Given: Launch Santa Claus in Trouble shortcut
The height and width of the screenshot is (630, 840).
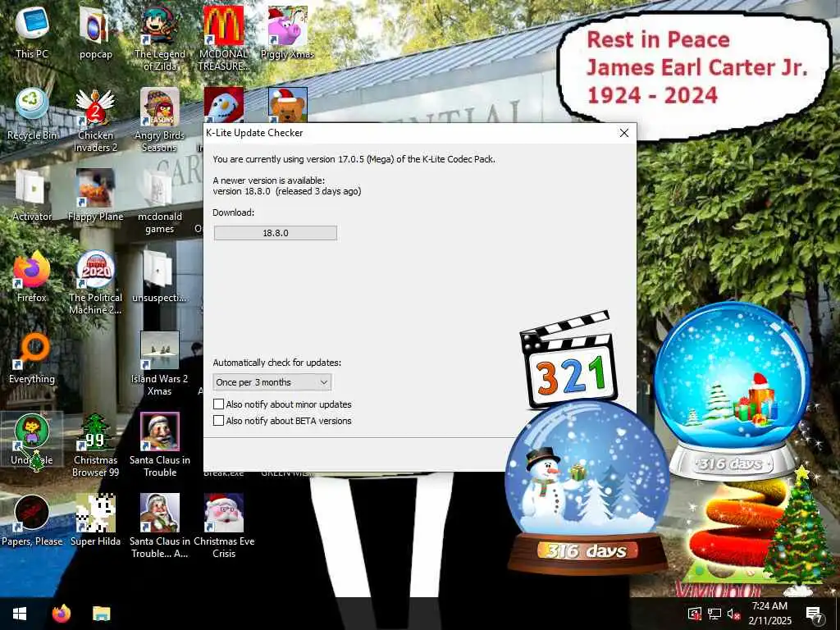Looking at the screenshot, I should tap(160, 445).
